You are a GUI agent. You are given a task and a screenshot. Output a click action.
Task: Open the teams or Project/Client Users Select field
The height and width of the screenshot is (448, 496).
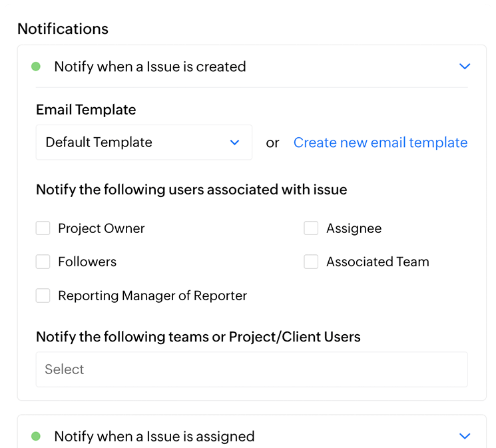[x=252, y=369]
